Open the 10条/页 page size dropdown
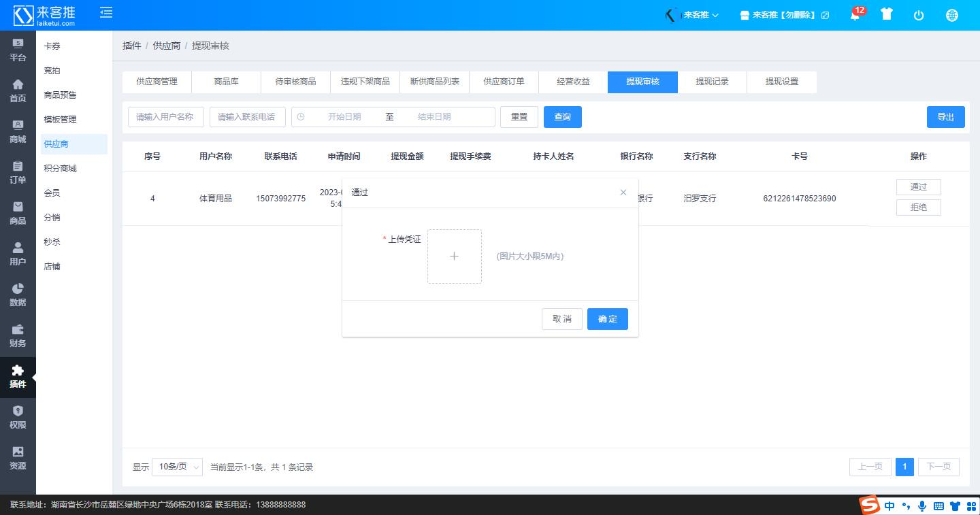 pyautogui.click(x=178, y=467)
